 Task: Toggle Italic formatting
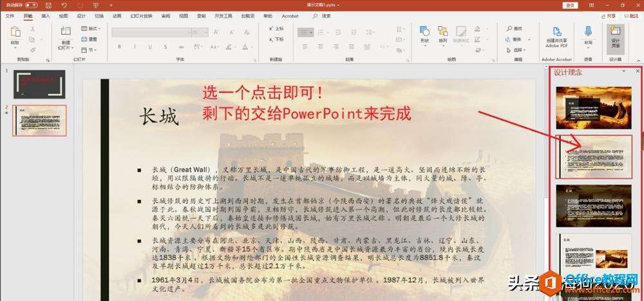pyautogui.click(x=135, y=47)
